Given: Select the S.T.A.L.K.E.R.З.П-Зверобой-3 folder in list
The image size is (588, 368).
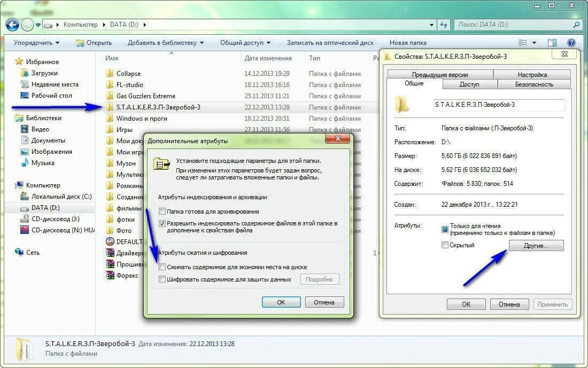Looking at the screenshot, I should tap(158, 107).
